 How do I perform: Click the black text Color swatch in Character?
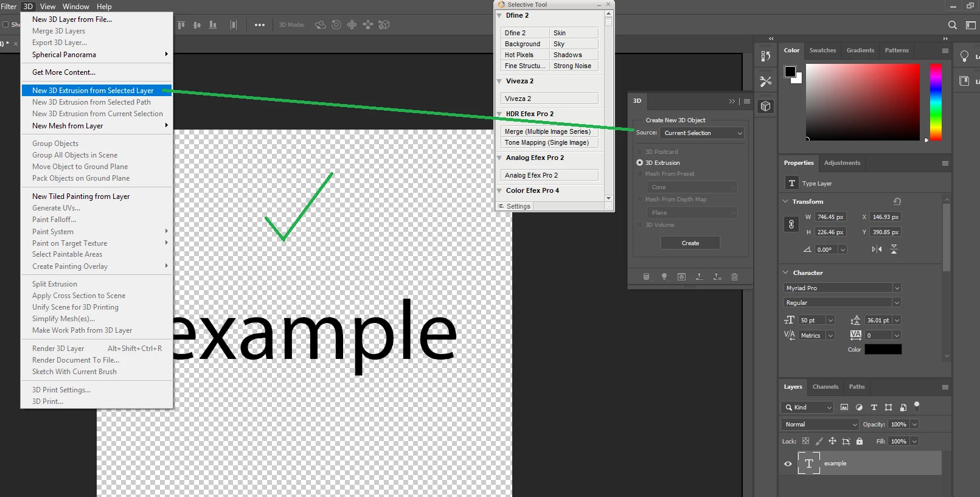(883, 349)
